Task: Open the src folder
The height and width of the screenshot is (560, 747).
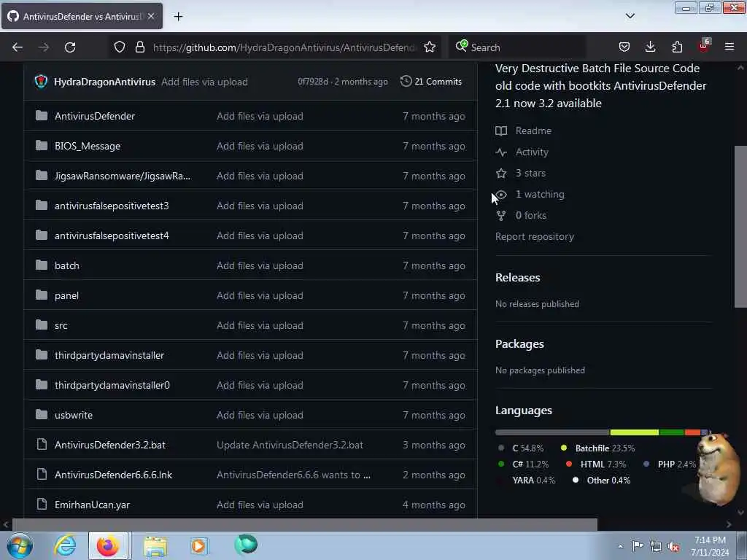Action: tap(61, 326)
